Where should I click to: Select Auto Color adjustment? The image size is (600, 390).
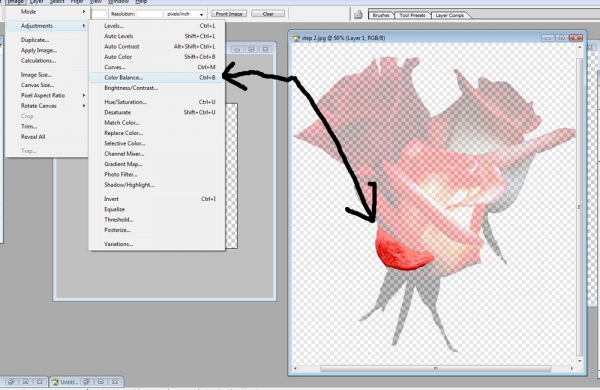(x=157, y=57)
